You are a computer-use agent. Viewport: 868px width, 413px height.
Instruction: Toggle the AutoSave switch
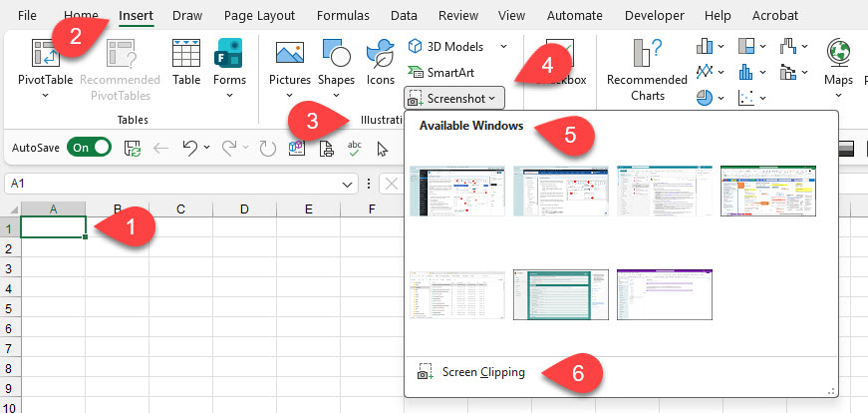(x=89, y=148)
